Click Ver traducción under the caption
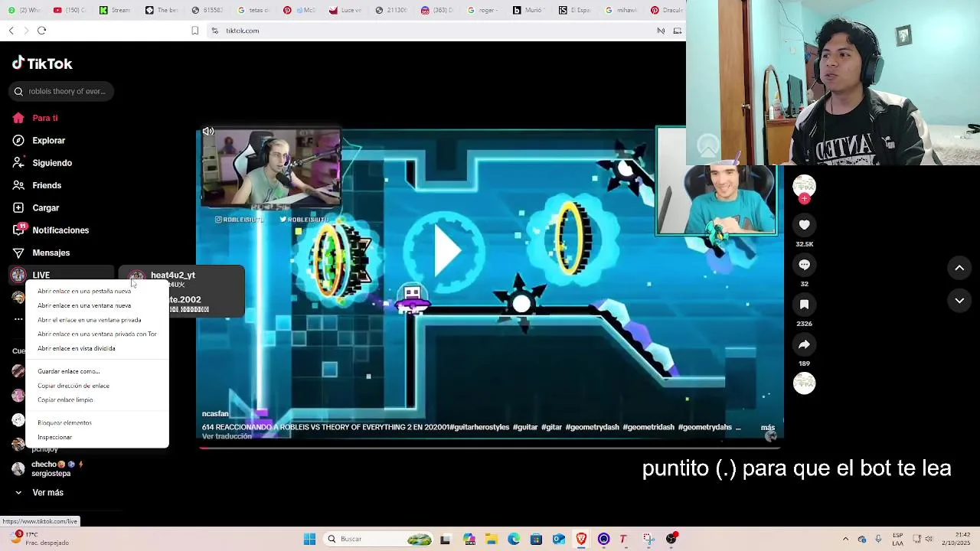The image size is (980, 551). pos(227,436)
